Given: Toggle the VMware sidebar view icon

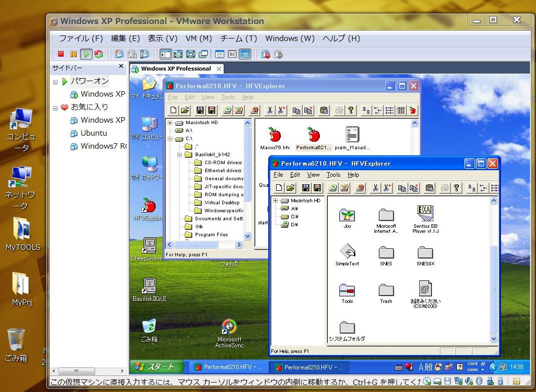Looking at the screenshot, I should [x=166, y=54].
